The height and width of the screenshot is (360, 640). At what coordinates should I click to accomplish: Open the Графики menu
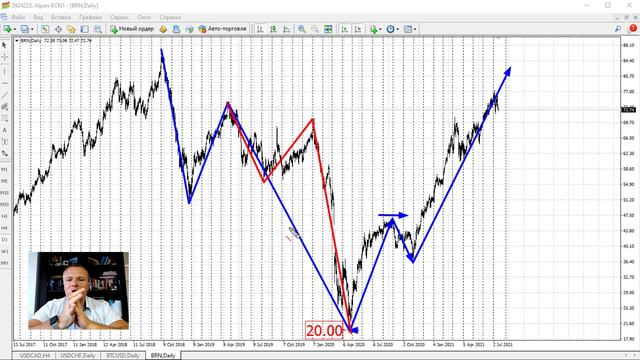pyautogui.click(x=91, y=17)
